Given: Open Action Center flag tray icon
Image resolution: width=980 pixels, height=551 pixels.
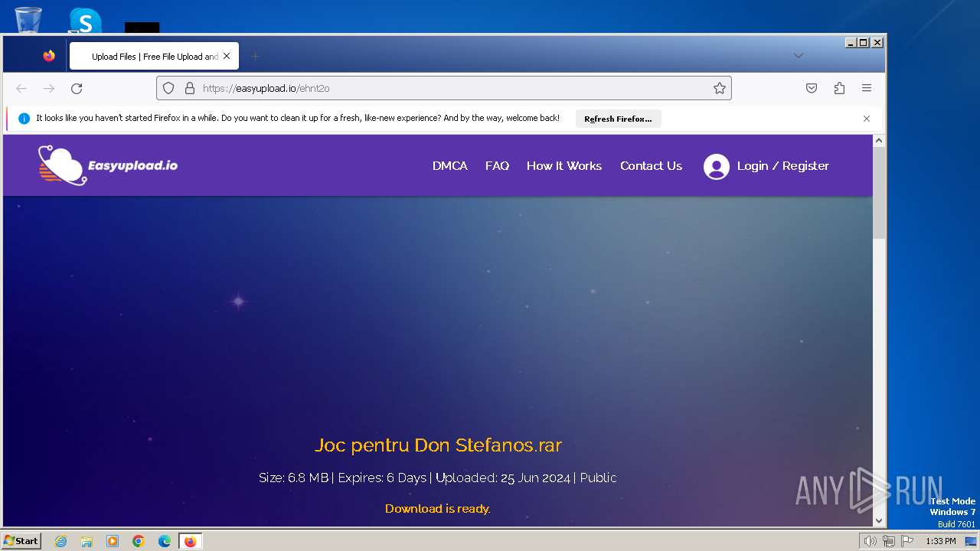Looking at the screenshot, I should [x=907, y=541].
